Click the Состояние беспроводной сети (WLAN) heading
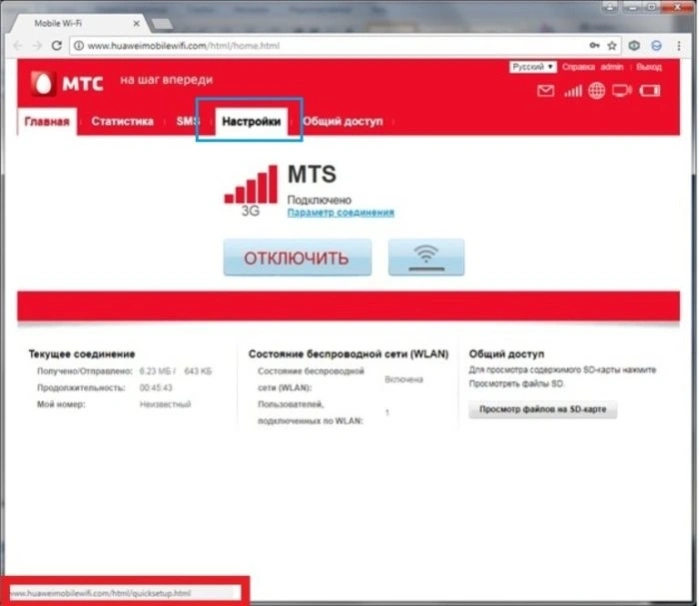The height and width of the screenshot is (606, 699). point(348,354)
